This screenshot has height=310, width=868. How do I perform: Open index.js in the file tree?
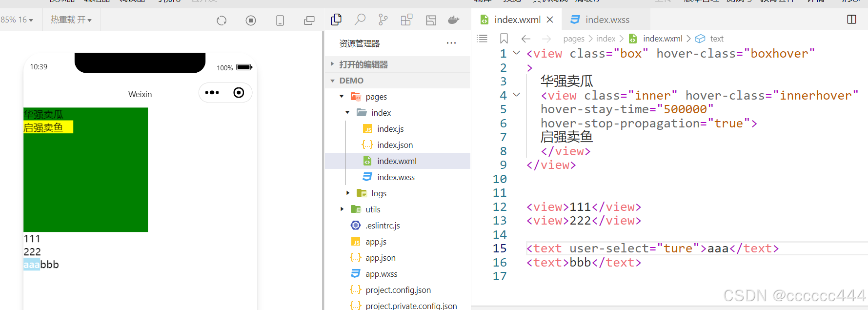coord(398,129)
